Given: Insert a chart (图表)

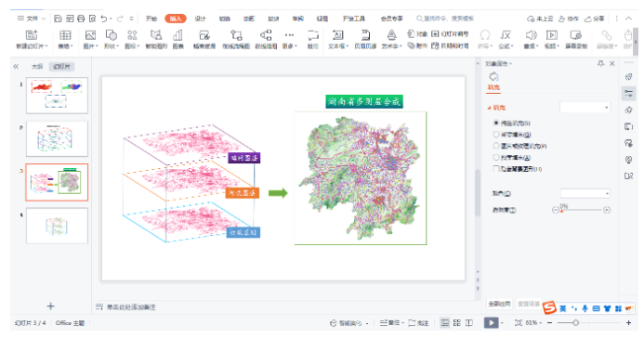Looking at the screenshot, I should 177,39.
